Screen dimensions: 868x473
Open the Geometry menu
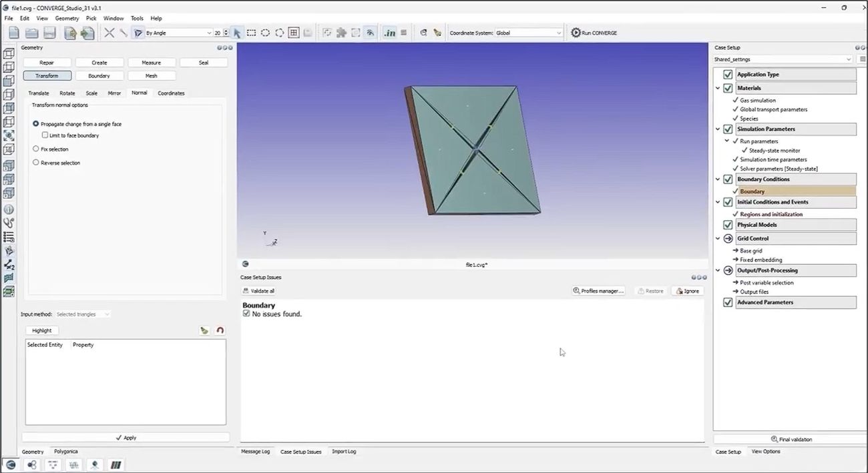(x=67, y=18)
